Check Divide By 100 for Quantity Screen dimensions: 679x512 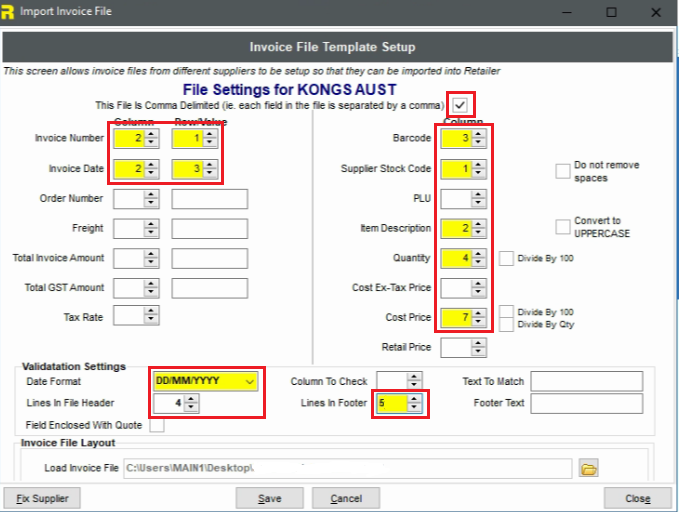click(506, 258)
